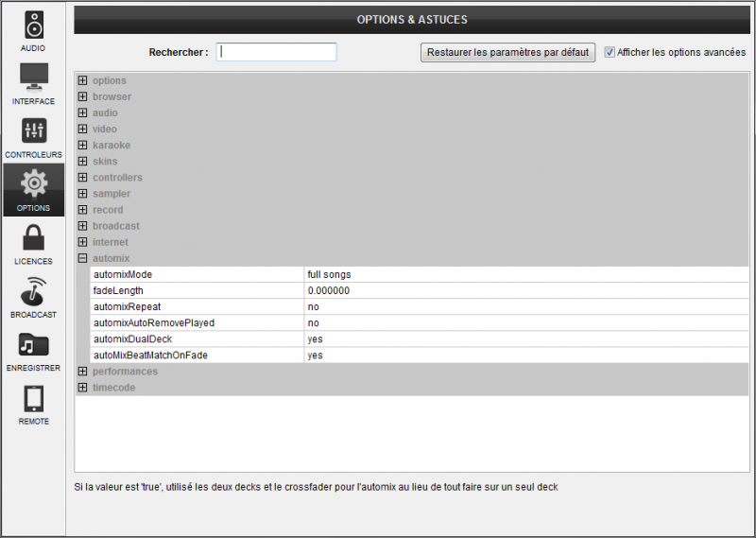Screen dimensions: 756x538
Task: Expand the 'audio' options category
Action: [83, 113]
